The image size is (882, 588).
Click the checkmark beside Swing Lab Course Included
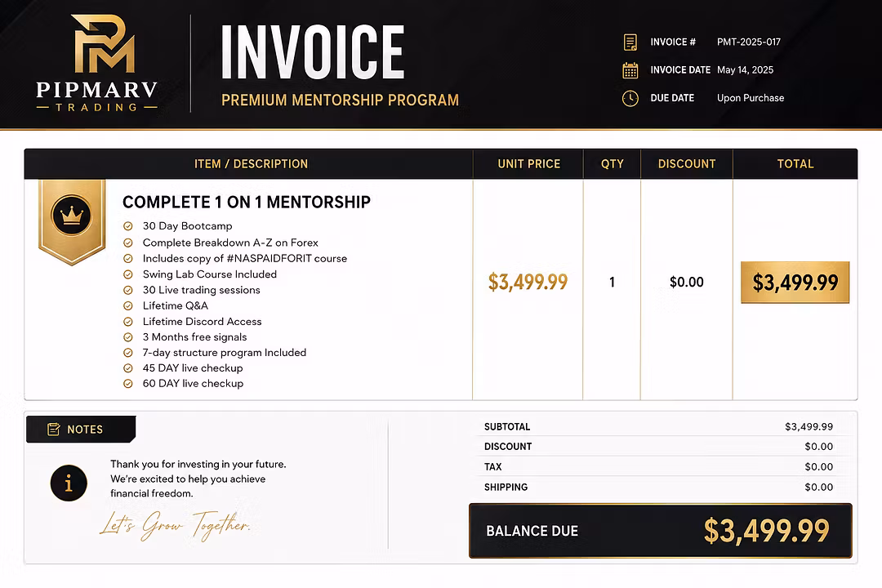click(128, 274)
